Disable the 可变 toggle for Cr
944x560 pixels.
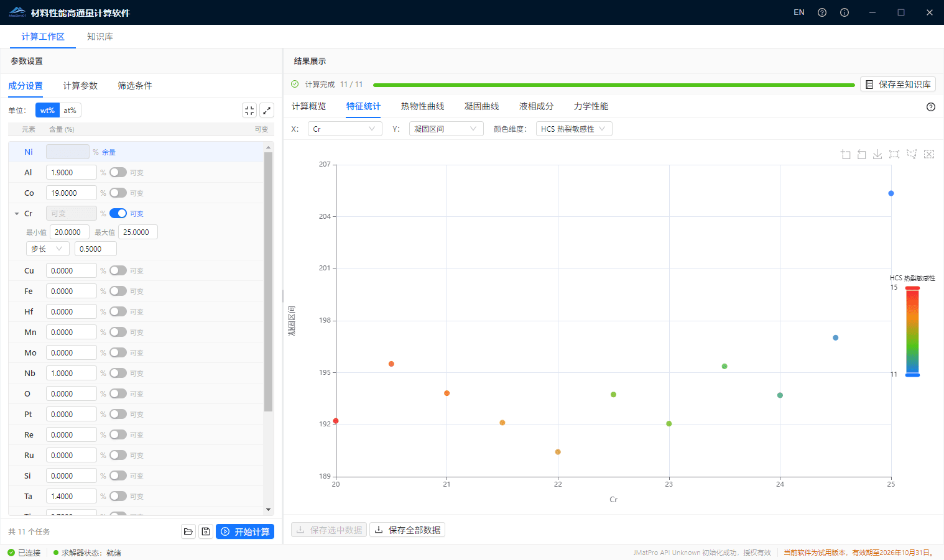pos(118,213)
